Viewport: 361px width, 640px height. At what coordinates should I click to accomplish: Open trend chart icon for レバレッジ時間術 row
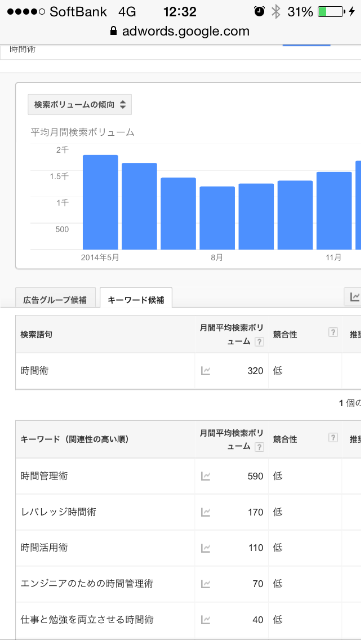[x=205, y=512]
